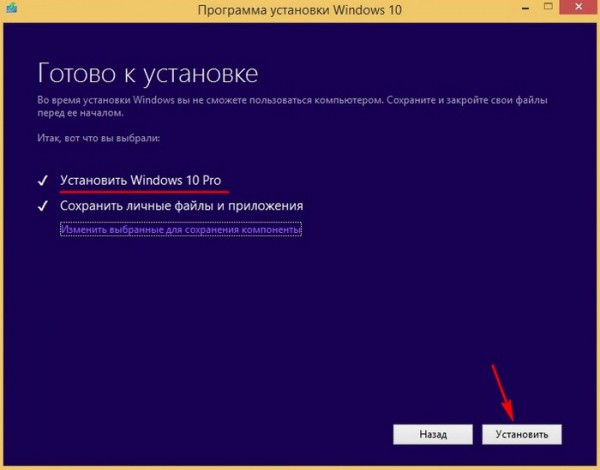Click the title Программа установки Windows 10
600x470 pixels.
[x=300, y=10]
